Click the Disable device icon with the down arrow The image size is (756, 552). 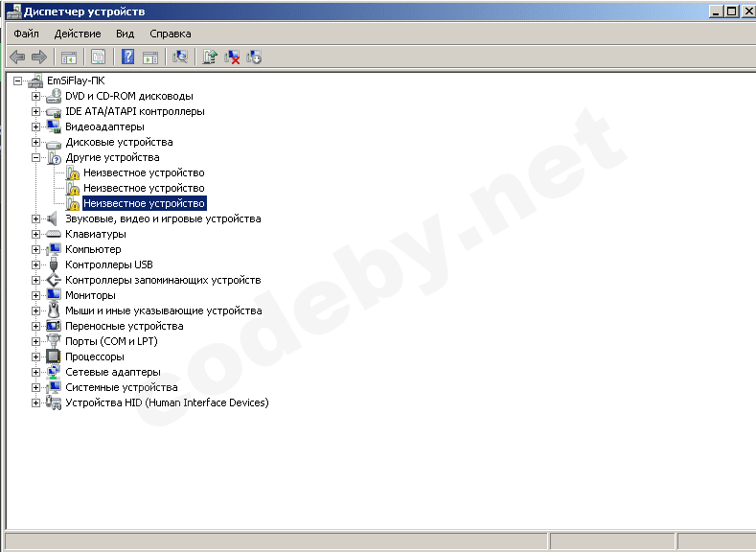pyautogui.click(x=254, y=57)
